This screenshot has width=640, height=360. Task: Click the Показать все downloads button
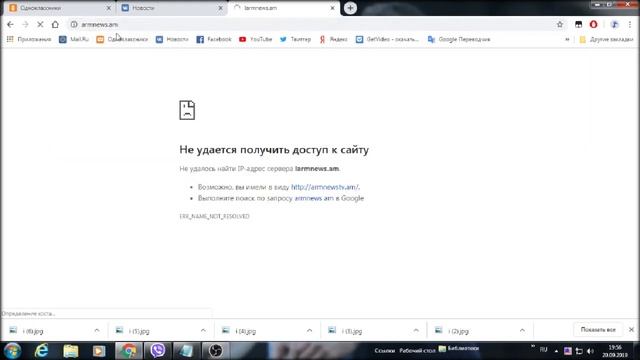598,330
